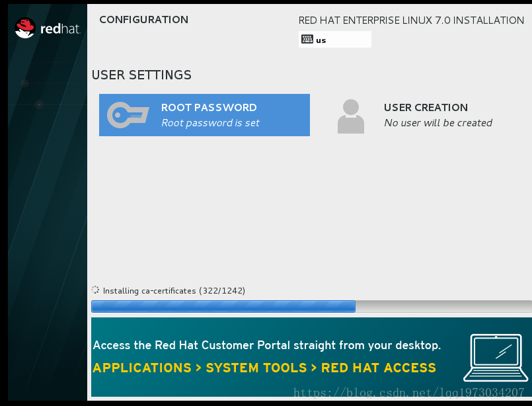This screenshot has height=406, width=532.
Task: Click the laptop icon in the banner
Action: (496, 358)
